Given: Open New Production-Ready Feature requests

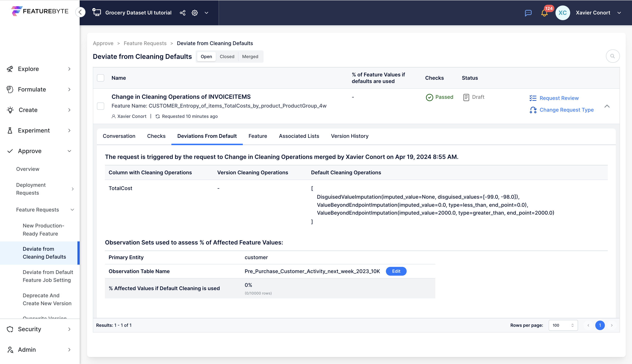Looking at the screenshot, I should click(43, 229).
